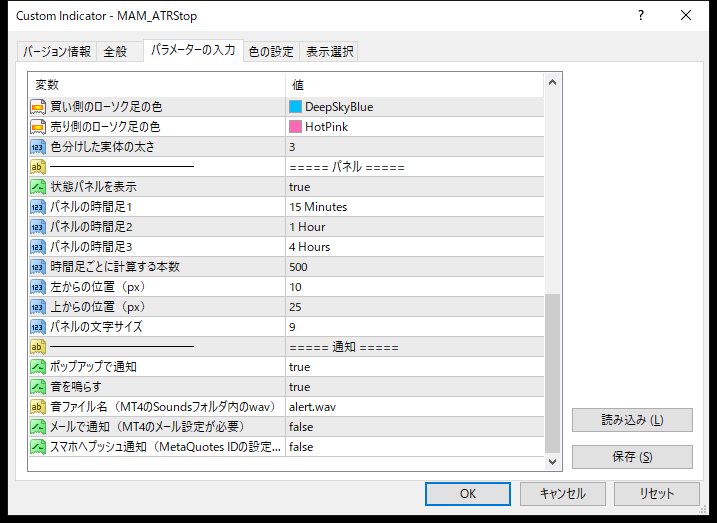This screenshot has width=717, height=523.
Task: Click the scrollbar up arrow of the parameter list
Action: click(552, 82)
